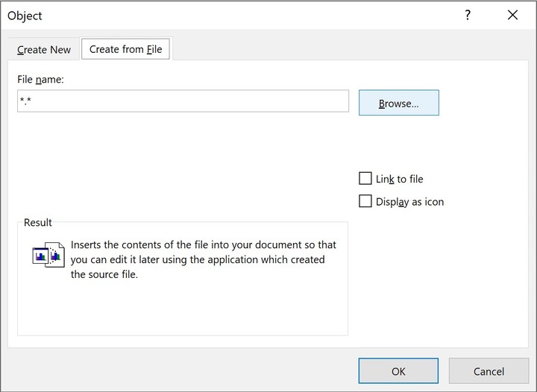Switch to the Create New tab
Image resolution: width=537 pixels, height=392 pixels.
(44, 50)
